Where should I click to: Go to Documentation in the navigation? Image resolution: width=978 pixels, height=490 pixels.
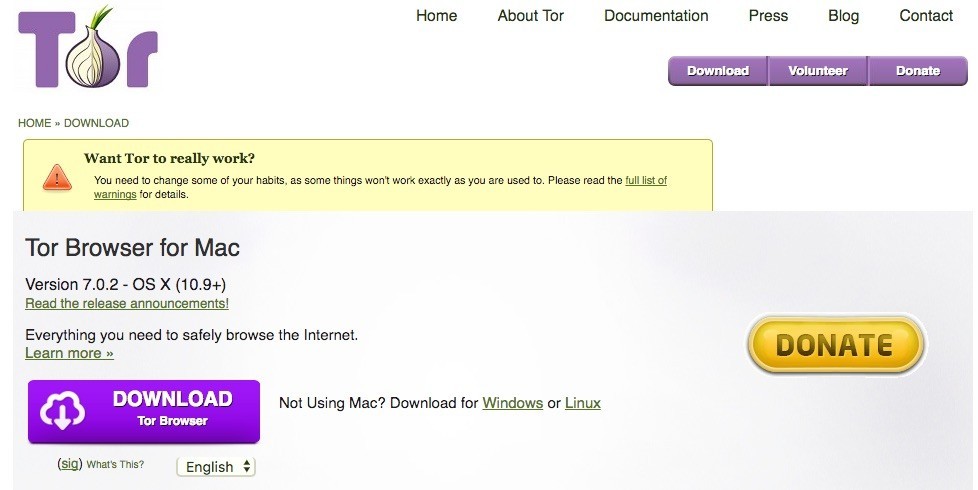pos(656,16)
